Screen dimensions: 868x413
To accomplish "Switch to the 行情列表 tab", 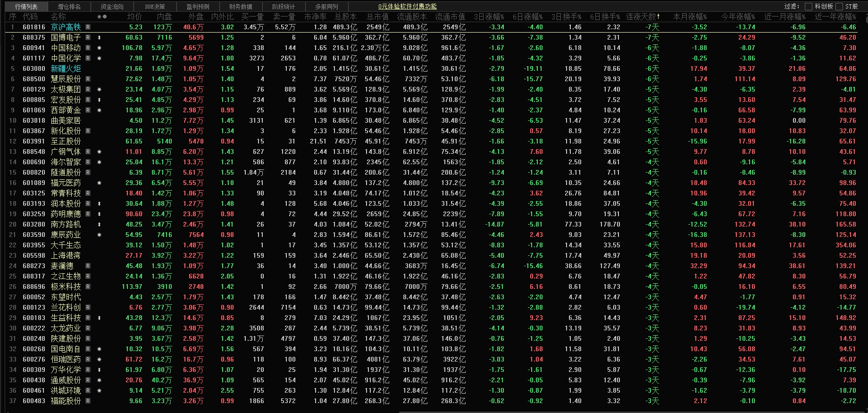I will tap(26, 7).
